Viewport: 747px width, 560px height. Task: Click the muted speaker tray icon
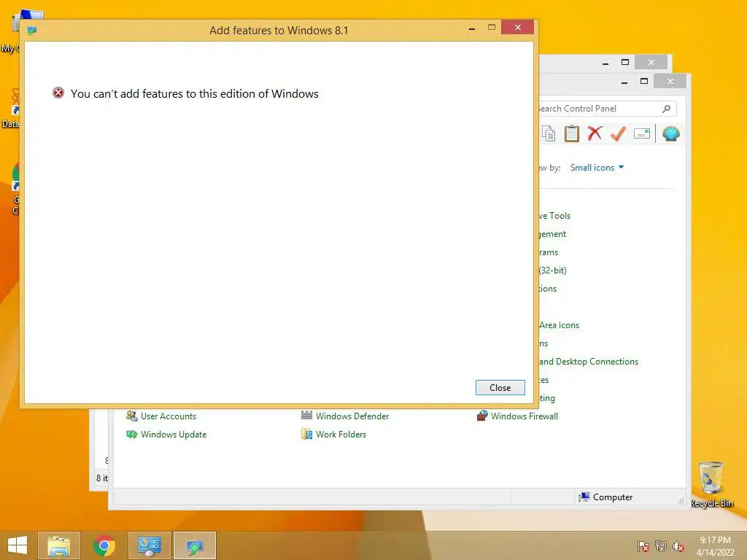[678, 546]
